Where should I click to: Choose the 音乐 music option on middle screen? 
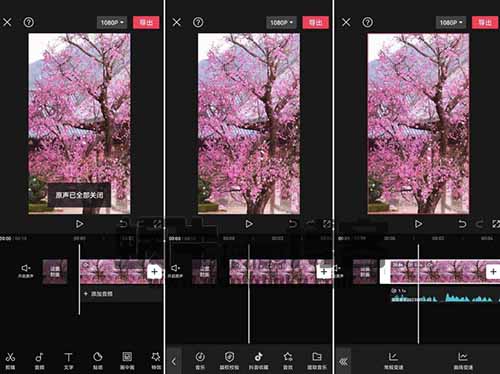tap(200, 361)
